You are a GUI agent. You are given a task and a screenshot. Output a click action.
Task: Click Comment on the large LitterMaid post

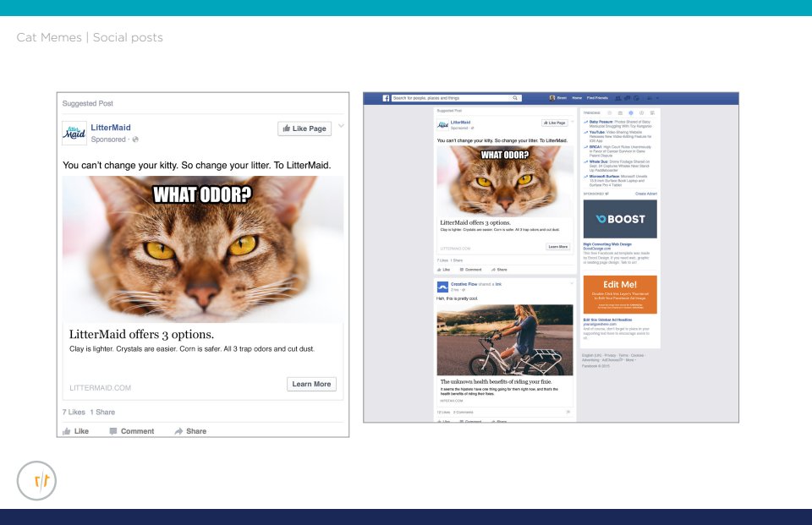131,431
